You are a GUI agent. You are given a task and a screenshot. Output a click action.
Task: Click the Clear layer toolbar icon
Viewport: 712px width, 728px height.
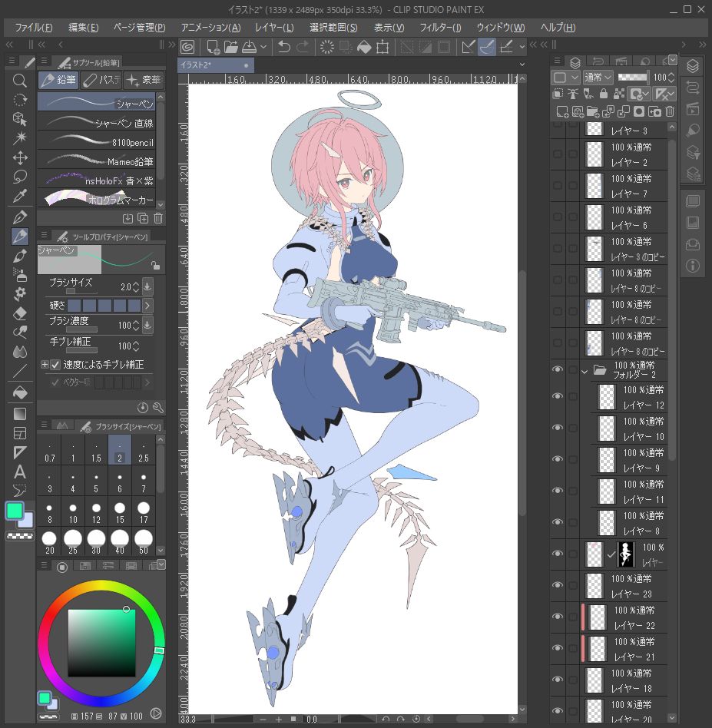pos(327,46)
